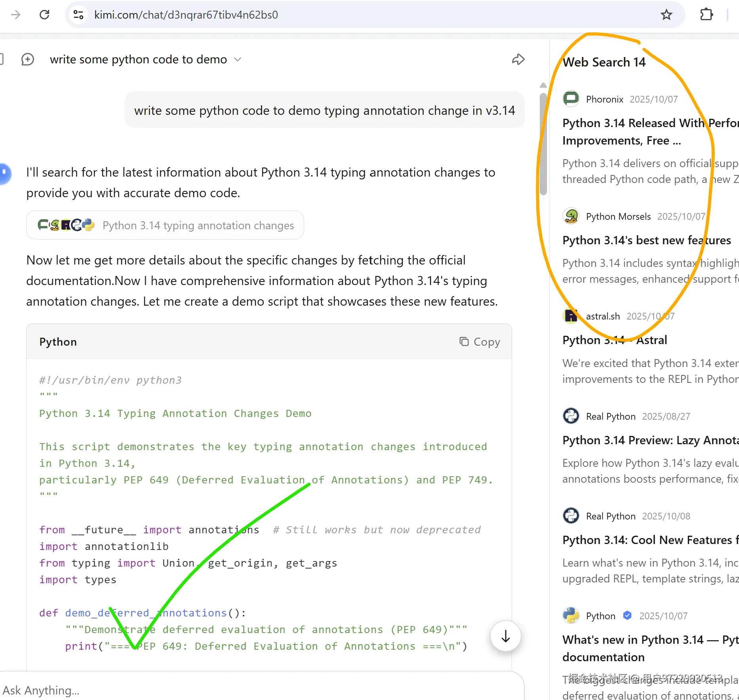The width and height of the screenshot is (739, 700).
Task: Open the browser extensions puzzle icon
Action: (x=706, y=15)
